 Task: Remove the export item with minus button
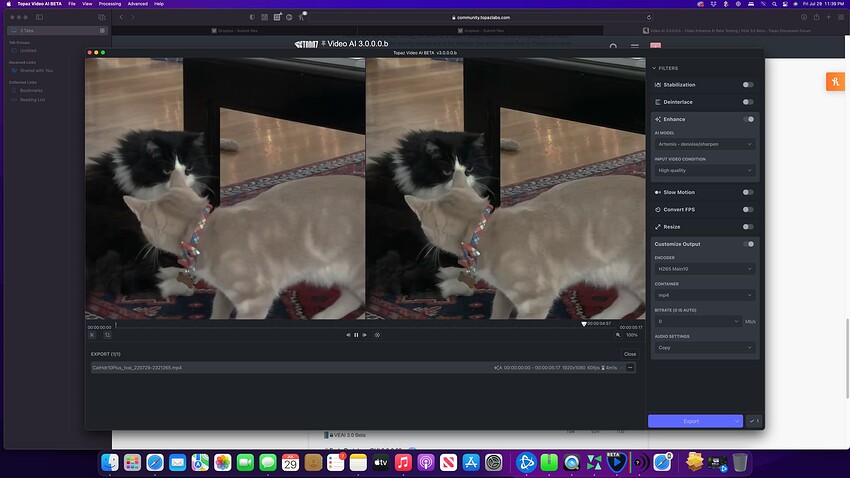[x=630, y=368]
